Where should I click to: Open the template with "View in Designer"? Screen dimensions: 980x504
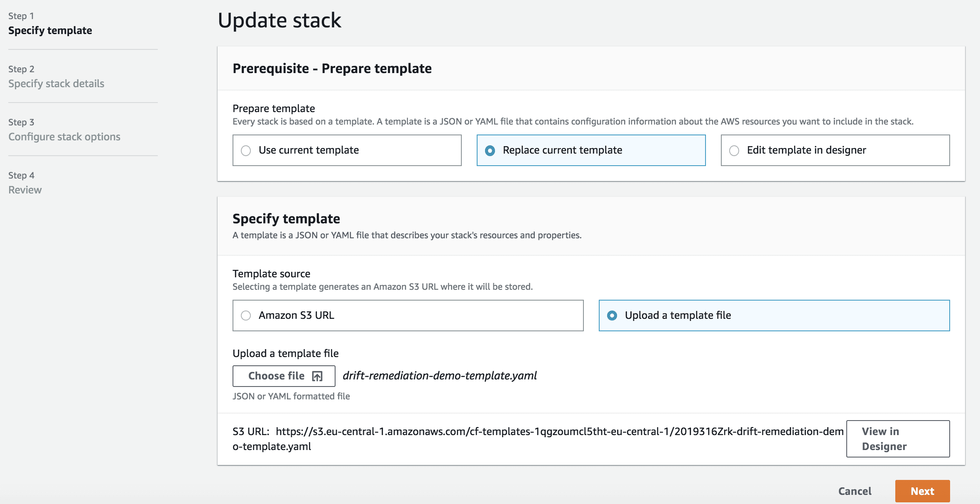click(x=897, y=438)
